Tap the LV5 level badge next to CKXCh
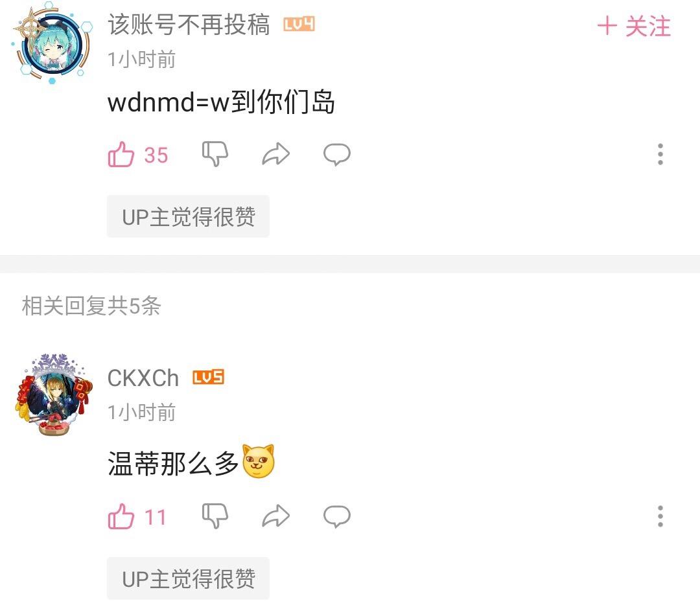The width and height of the screenshot is (700, 616). pos(208,378)
